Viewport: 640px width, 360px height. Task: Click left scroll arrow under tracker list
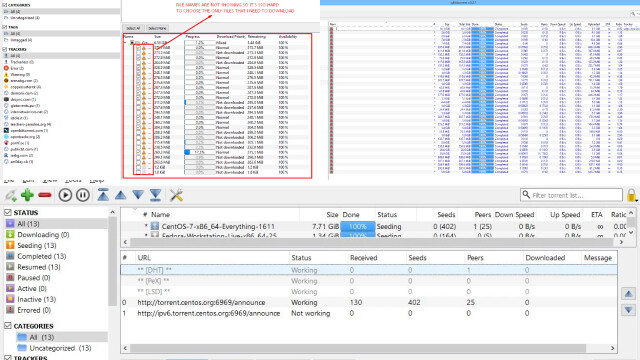125,348
